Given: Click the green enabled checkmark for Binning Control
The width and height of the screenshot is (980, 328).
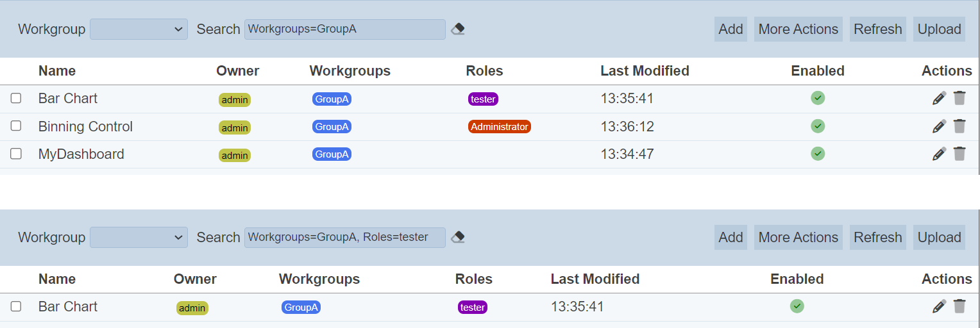Looking at the screenshot, I should [x=817, y=126].
